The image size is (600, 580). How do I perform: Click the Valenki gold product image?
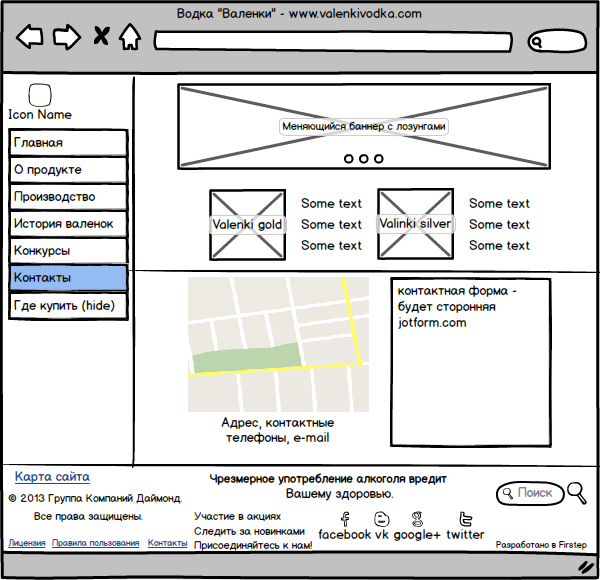tap(248, 225)
